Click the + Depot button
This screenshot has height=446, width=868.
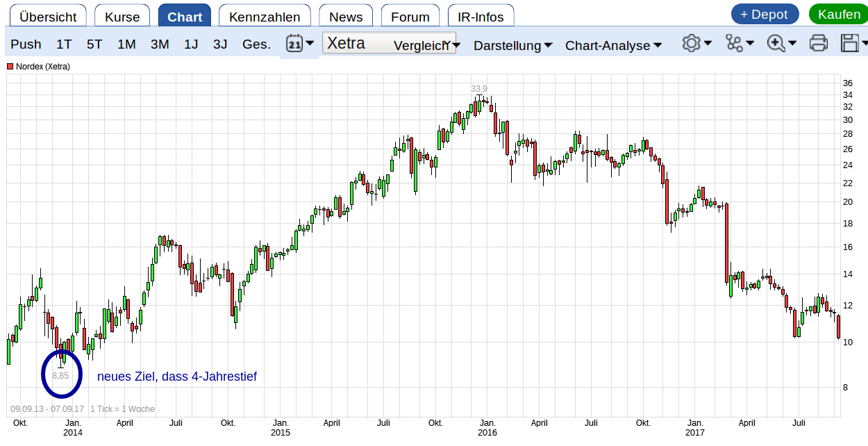(765, 14)
